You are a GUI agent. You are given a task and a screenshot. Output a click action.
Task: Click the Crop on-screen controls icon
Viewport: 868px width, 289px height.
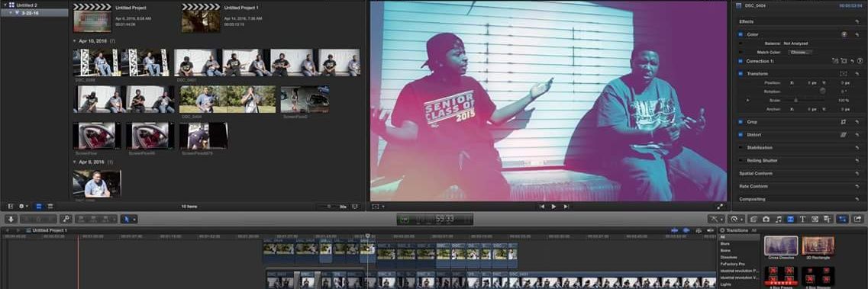point(844,121)
